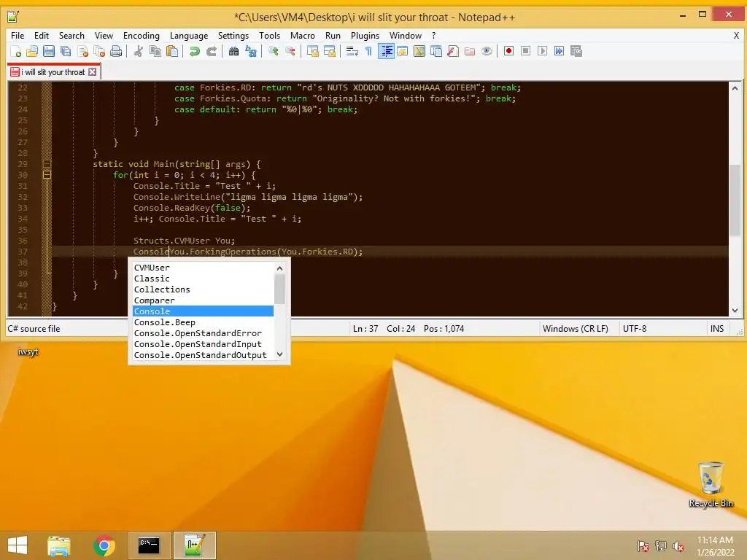Start macro recording with the red dot
Viewport: 747px width, 560px height.
(x=508, y=51)
